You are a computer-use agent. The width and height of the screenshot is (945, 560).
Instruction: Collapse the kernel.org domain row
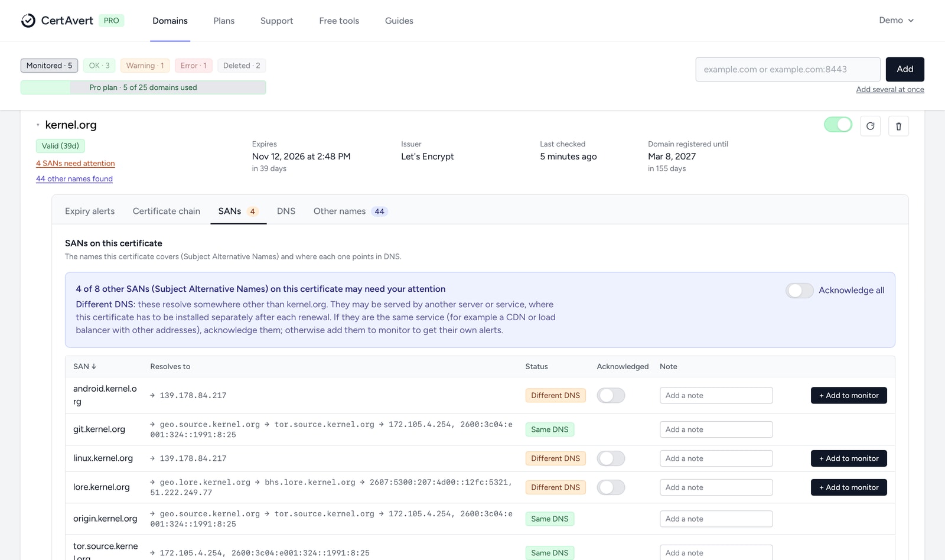click(38, 125)
